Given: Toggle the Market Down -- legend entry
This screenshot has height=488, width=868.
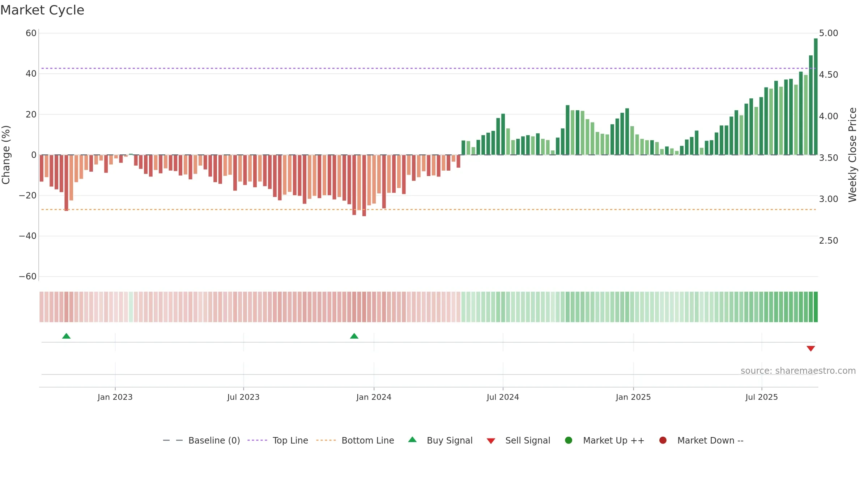Looking at the screenshot, I should click(x=701, y=440).
